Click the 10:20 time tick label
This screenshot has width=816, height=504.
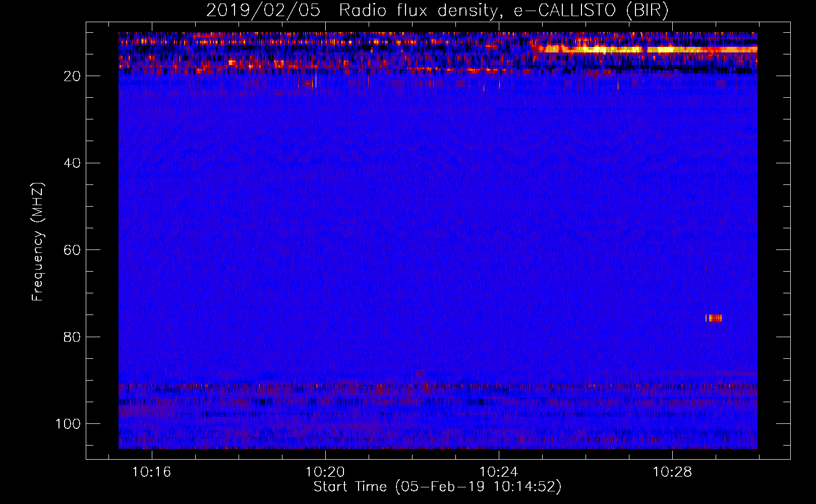[x=325, y=472]
